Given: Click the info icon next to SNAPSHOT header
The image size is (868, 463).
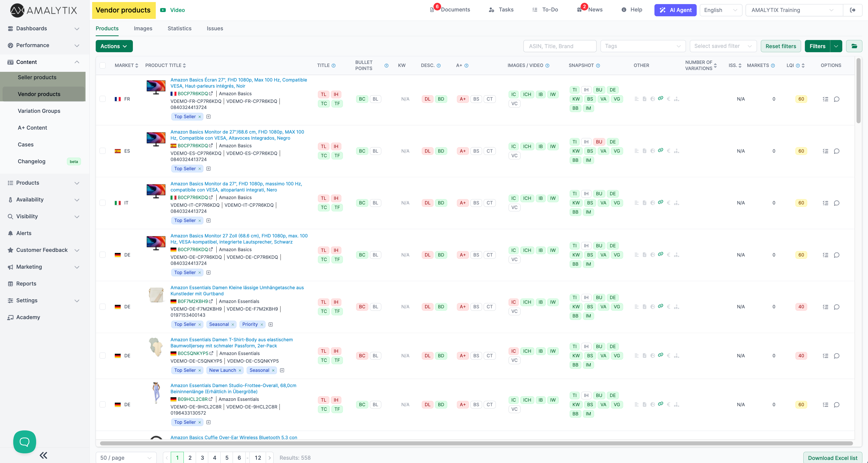Looking at the screenshot, I should [598, 65].
